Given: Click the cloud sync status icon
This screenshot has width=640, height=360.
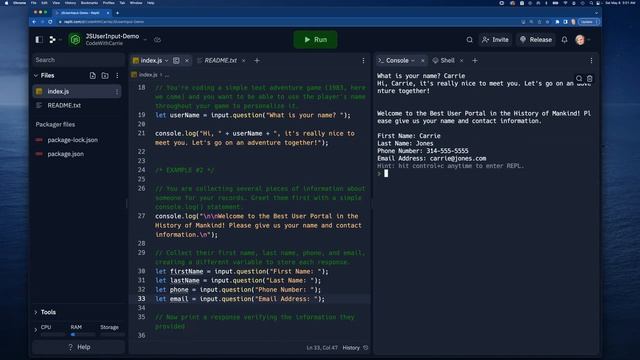Looking at the screenshot, I should point(157,40).
